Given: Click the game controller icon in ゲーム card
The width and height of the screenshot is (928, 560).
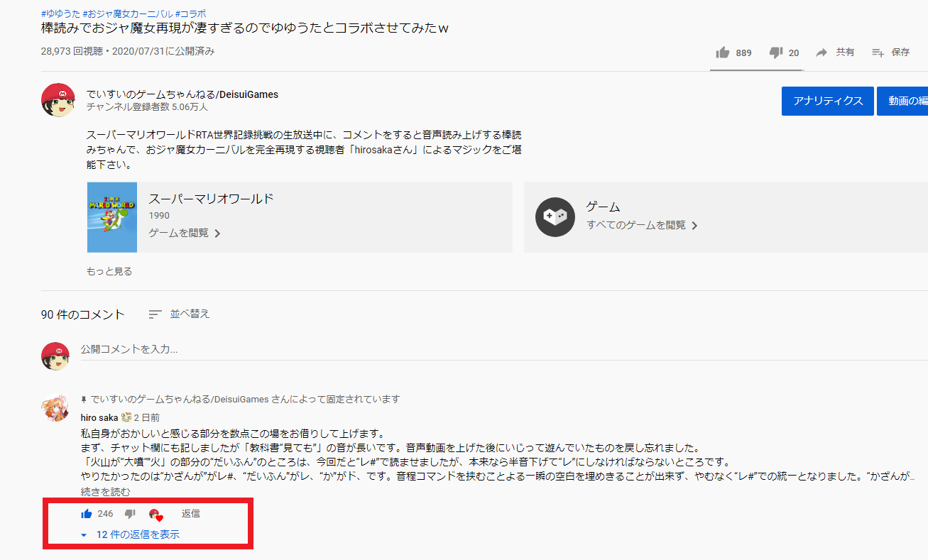Looking at the screenshot, I should point(555,216).
